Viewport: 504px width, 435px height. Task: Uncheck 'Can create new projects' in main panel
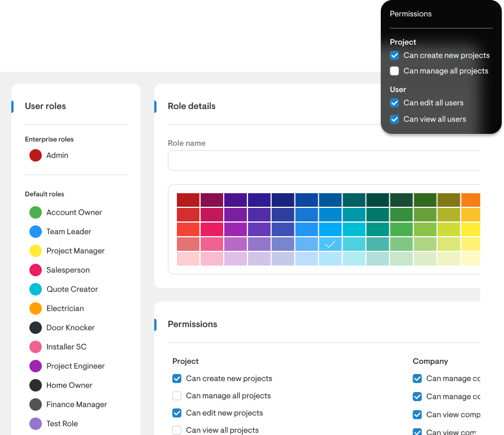pos(177,379)
